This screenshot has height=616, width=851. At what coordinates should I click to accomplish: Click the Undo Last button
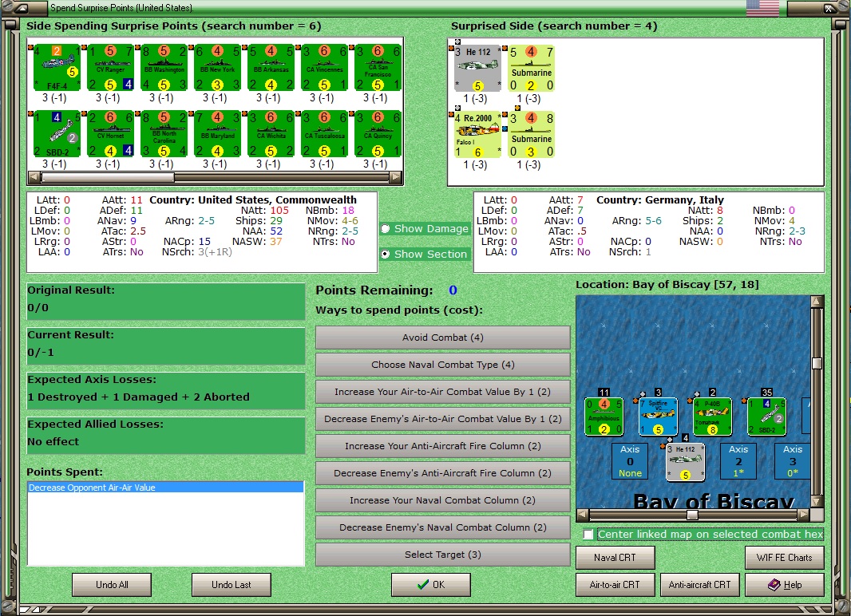click(x=232, y=585)
